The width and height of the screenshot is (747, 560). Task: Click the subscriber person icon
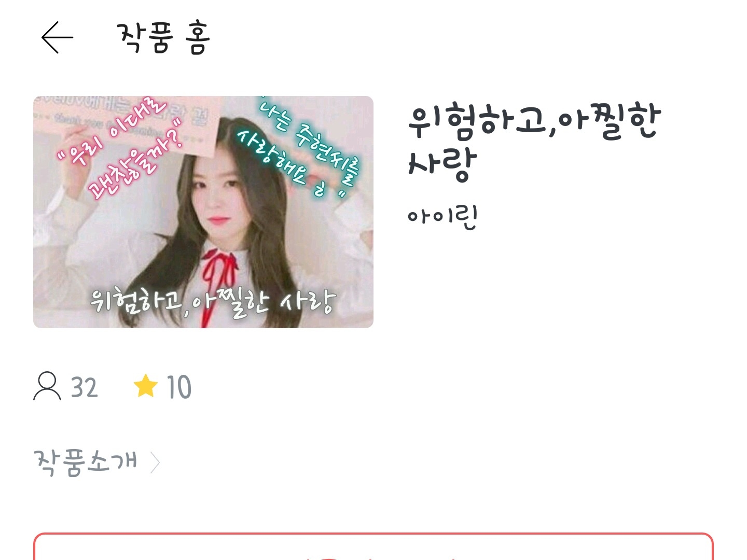pos(47,386)
